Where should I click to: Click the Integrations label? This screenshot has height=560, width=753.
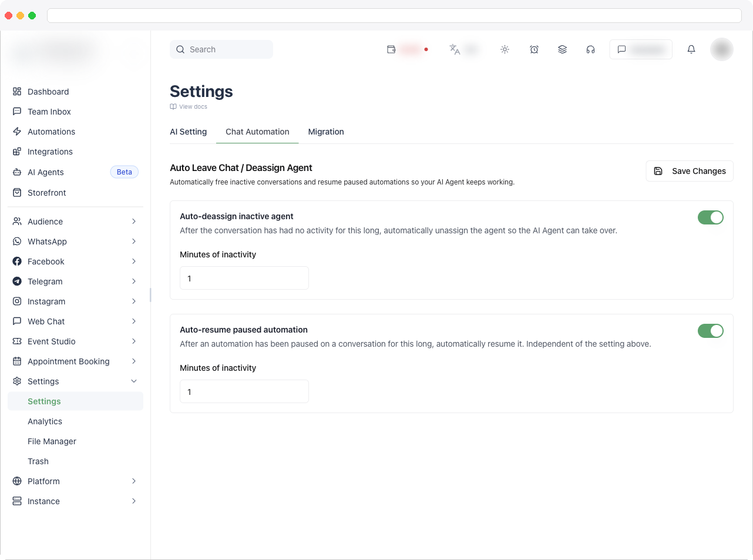click(51, 152)
